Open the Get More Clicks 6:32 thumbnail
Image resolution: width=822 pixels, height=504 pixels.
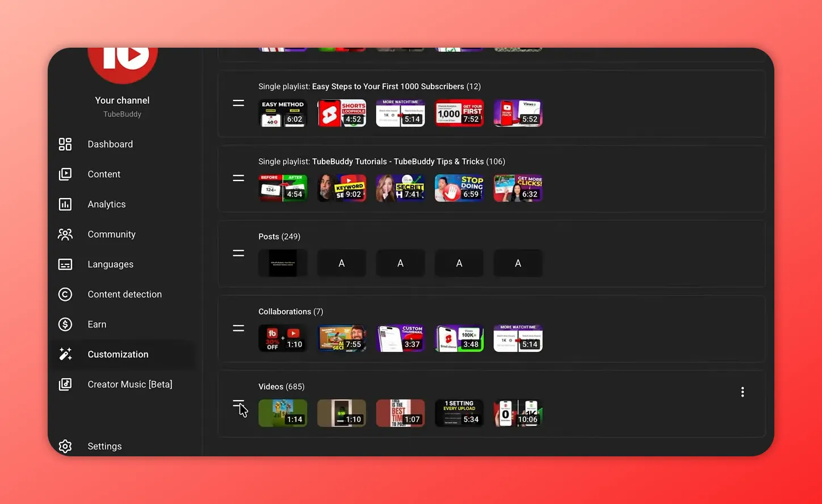518,188
